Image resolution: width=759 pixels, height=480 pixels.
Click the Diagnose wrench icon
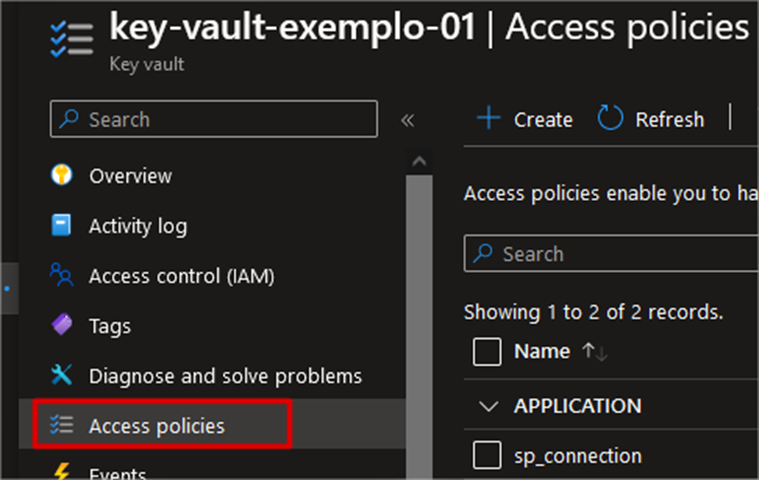click(x=61, y=375)
